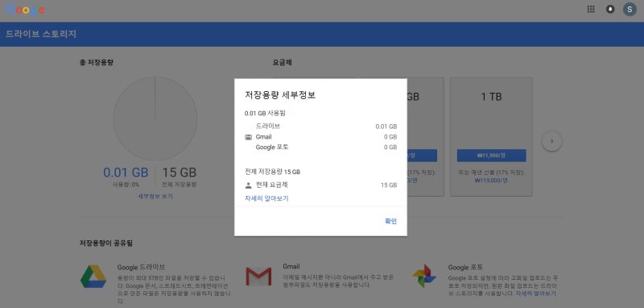Open 자세히 알아보기 link under Google 포토
Image resolution: width=644 pixels, height=308 pixels.
535,293
